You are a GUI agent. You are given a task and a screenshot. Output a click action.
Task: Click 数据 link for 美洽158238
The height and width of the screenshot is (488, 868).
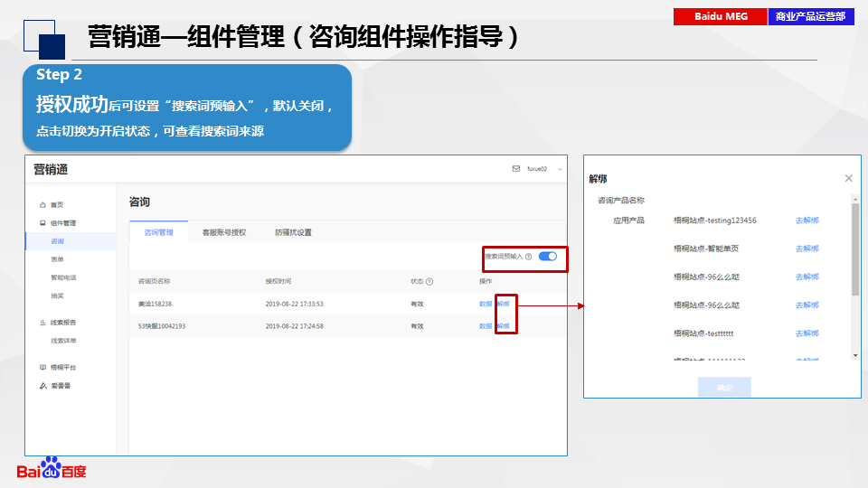[x=486, y=304]
